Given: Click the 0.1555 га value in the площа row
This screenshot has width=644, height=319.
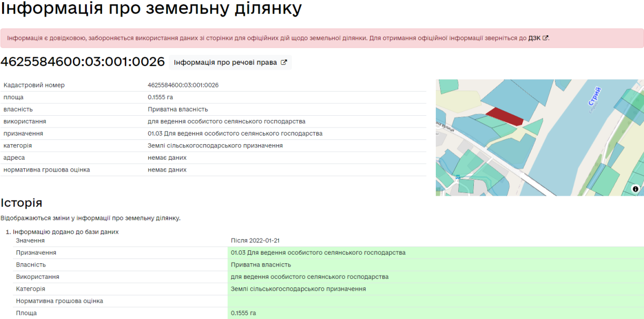Looking at the screenshot, I should (x=160, y=97).
